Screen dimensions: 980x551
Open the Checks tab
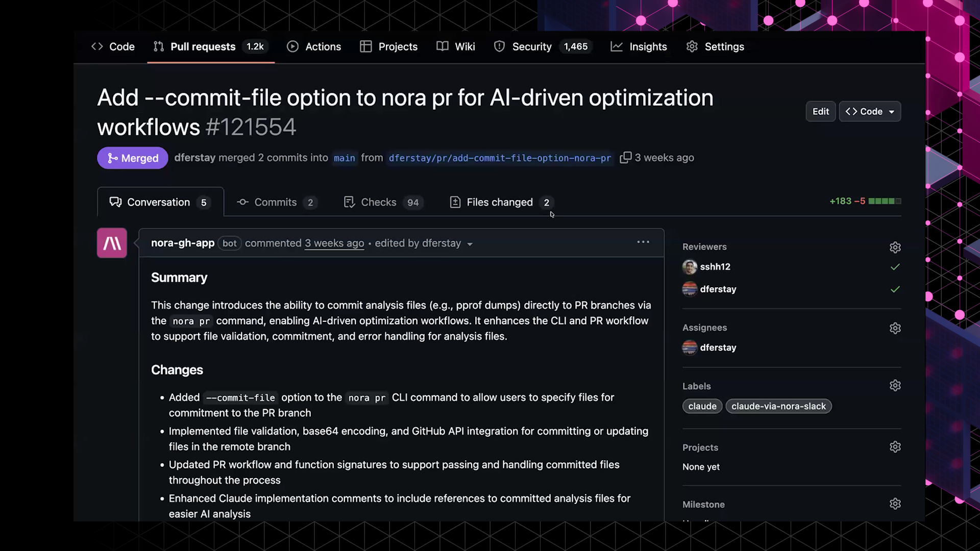click(x=383, y=202)
